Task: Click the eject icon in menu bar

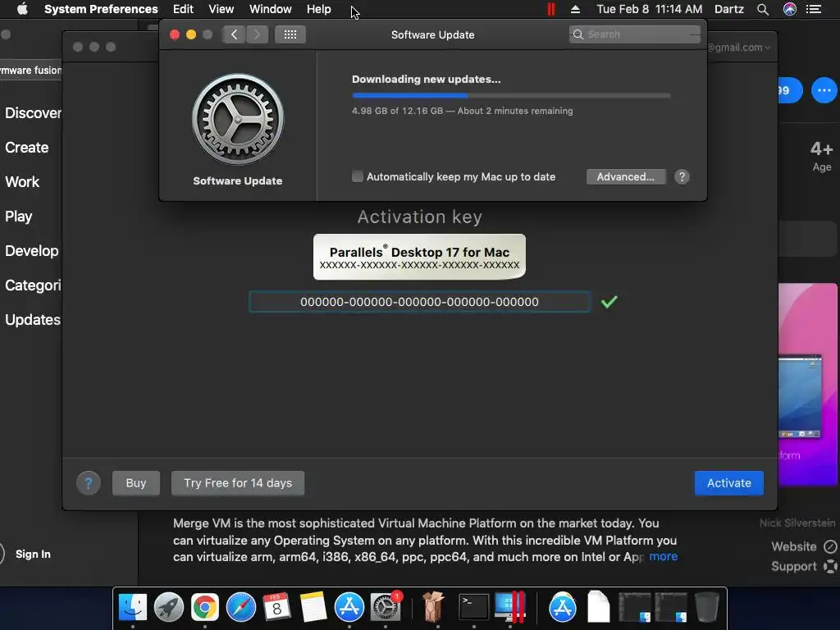Action: (575, 9)
